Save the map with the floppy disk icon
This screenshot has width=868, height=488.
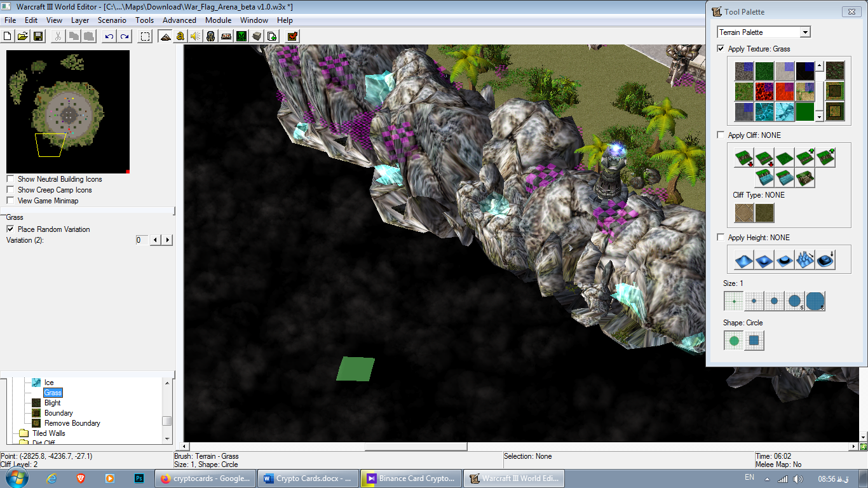[x=38, y=36]
